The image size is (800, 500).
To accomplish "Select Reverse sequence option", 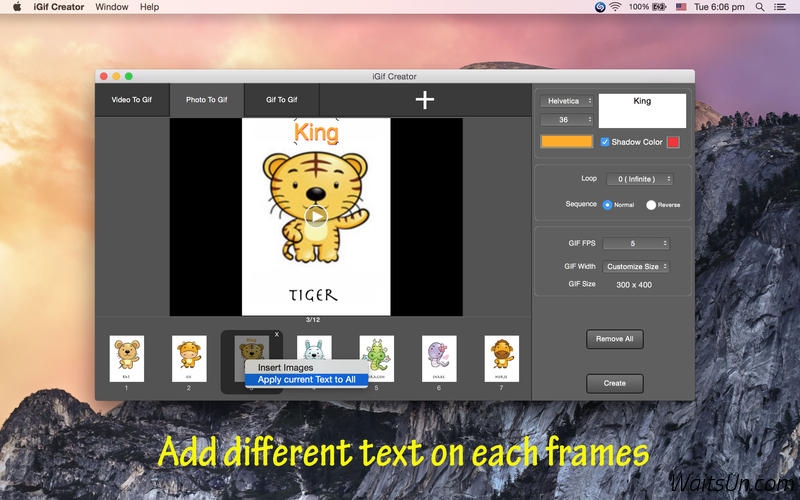I will tap(651, 205).
